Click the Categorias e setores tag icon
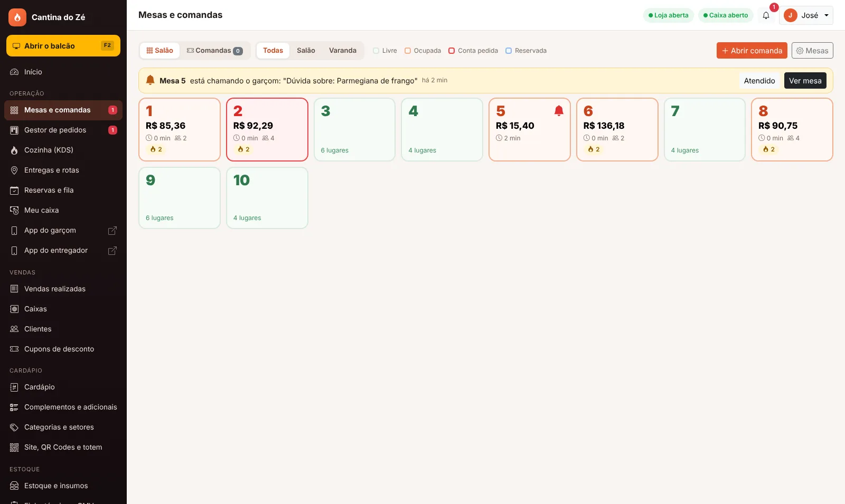The width and height of the screenshot is (845, 504). pyautogui.click(x=14, y=427)
